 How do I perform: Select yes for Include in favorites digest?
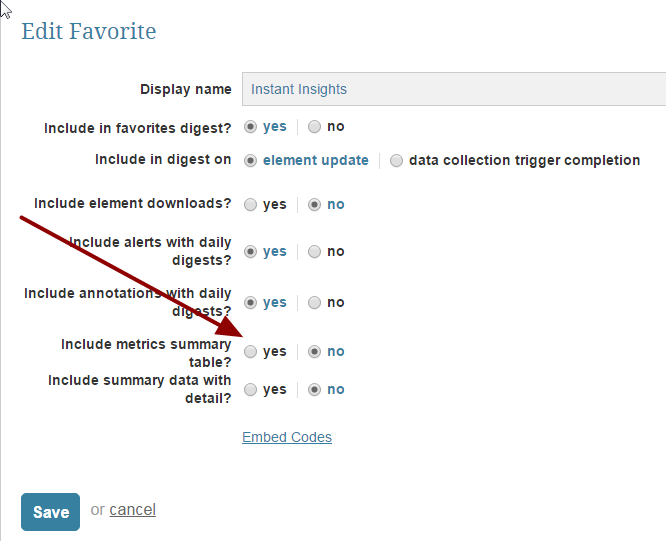pos(251,127)
